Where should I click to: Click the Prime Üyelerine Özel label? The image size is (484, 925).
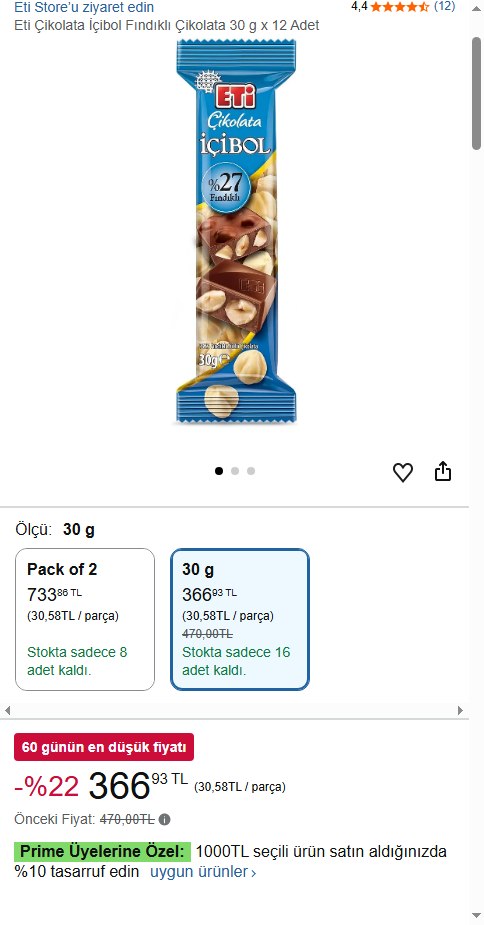click(103, 852)
